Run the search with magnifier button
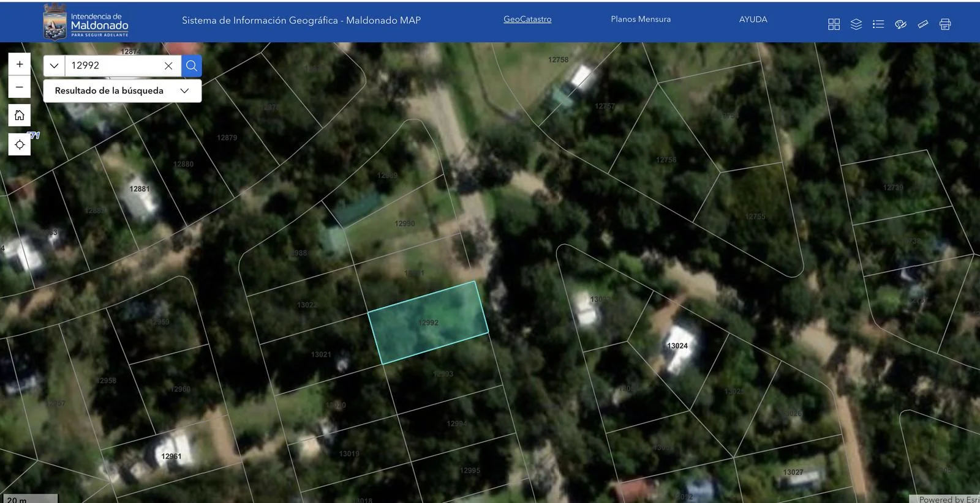Image resolution: width=980 pixels, height=503 pixels. coord(192,65)
